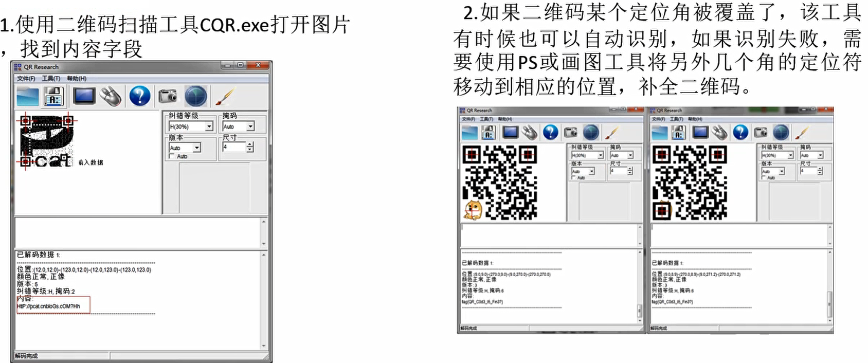Open 帮助(H) menu in repaired-QR window
The height and width of the screenshot is (363, 868).
(695, 119)
